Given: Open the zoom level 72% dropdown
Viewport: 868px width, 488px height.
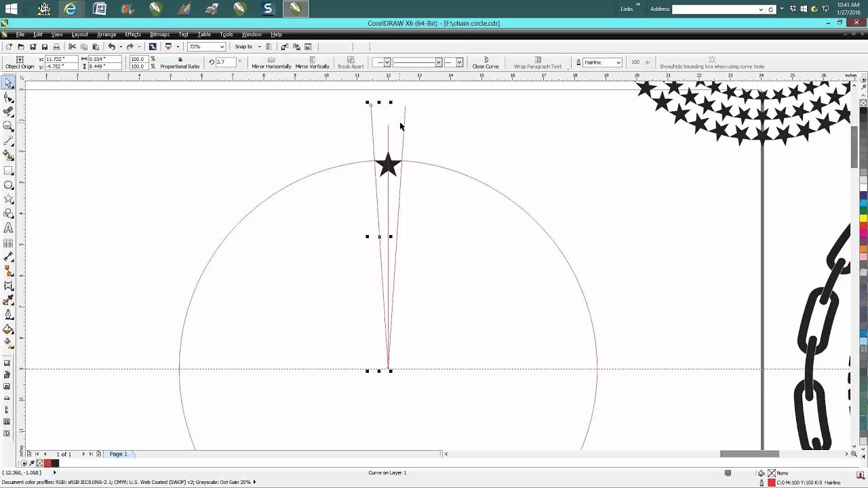Looking at the screenshot, I should pyautogui.click(x=222, y=47).
